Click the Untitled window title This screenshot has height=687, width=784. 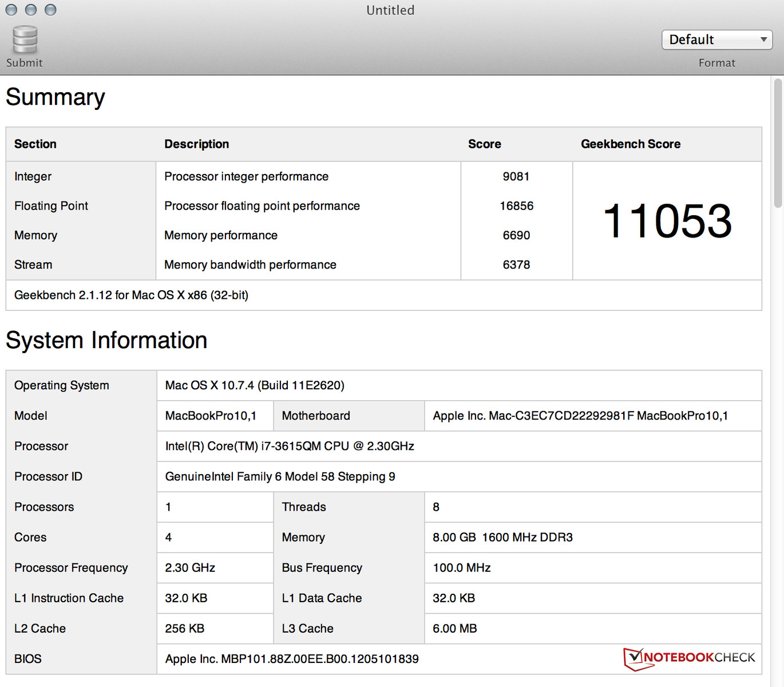(x=390, y=10)
